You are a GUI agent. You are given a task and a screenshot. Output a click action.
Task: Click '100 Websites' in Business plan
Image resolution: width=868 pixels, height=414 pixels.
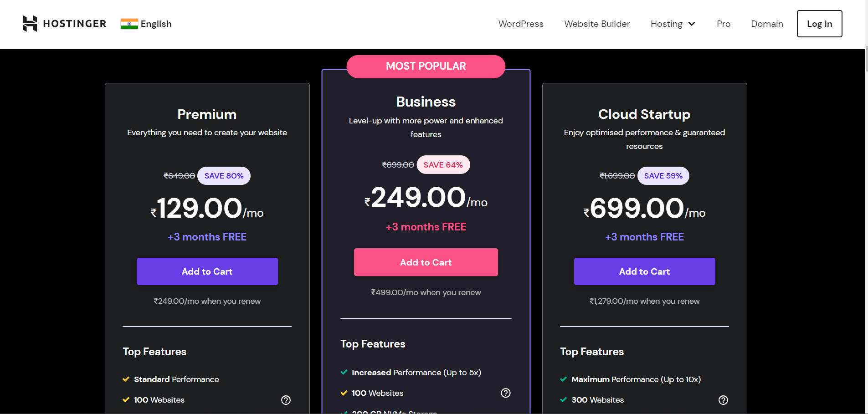pyautogui.click(x=377, y=393)
